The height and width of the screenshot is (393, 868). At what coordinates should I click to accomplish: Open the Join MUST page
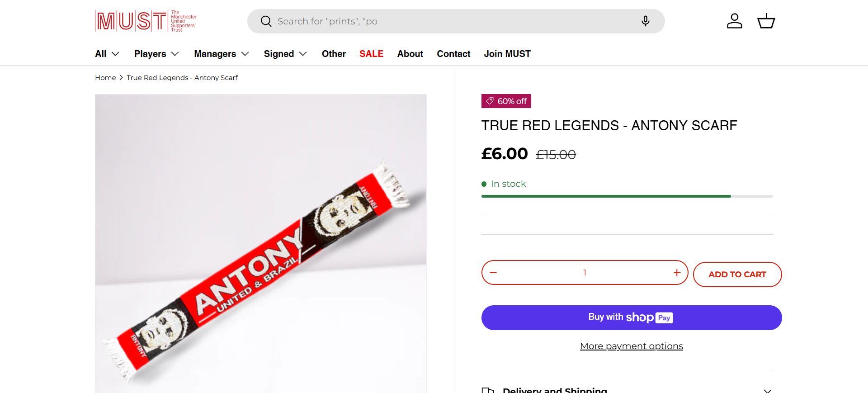(507, 54)
